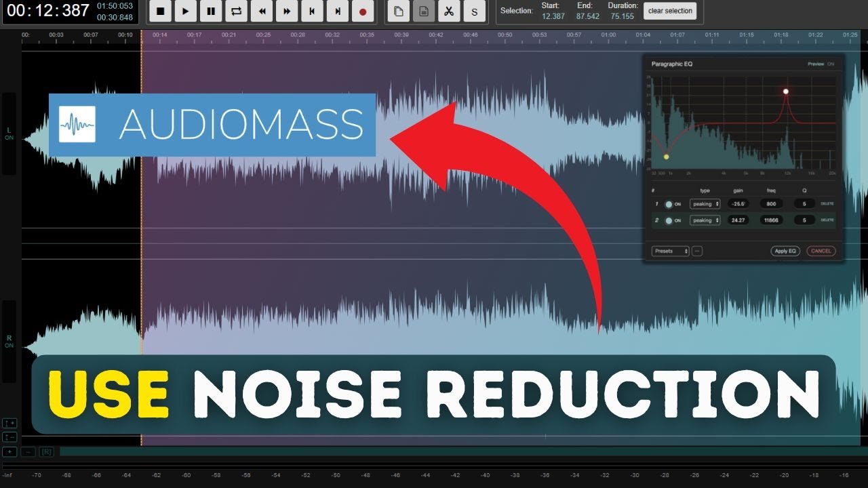Screen dimensions: 868x488
Task: Jump to the start of the track
Action: pyautogui.click(x=312, y=11)
